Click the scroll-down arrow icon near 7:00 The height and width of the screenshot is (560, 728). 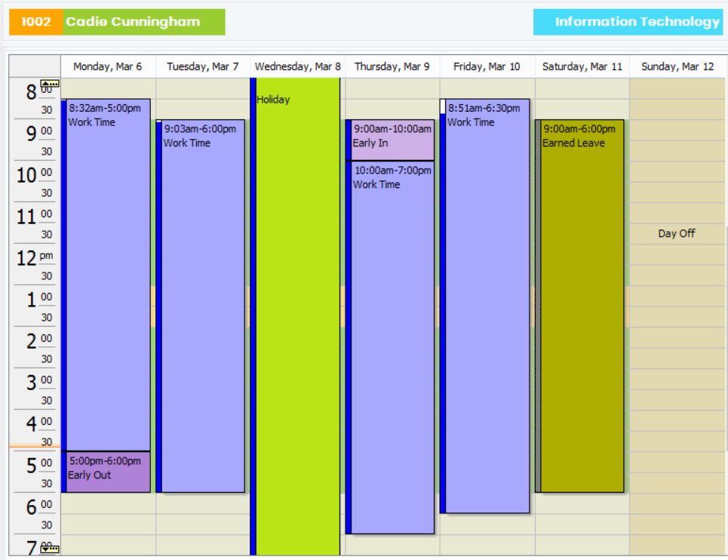(x=50, y=549)
